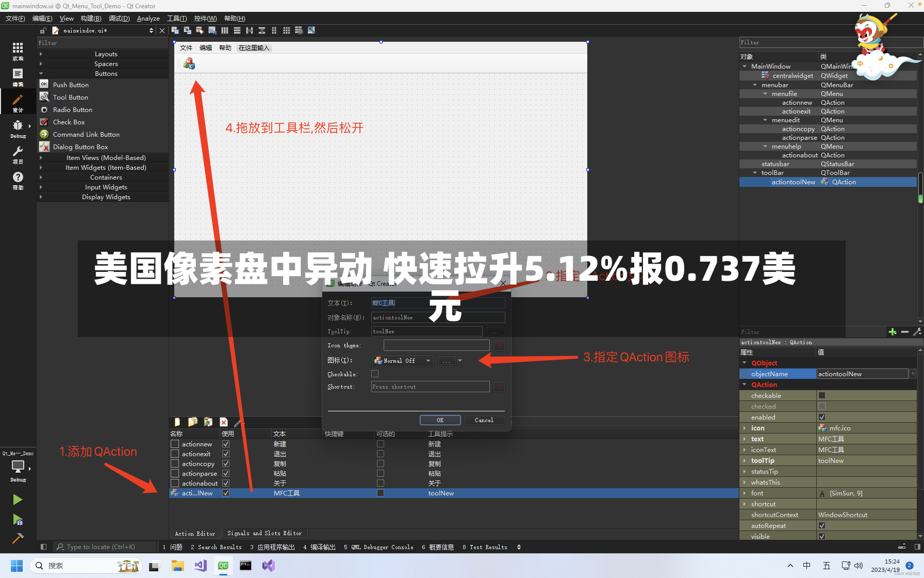Expand the Containers widget category
Viewport: 924px width, 578px height.
click(x=41, y=177)
